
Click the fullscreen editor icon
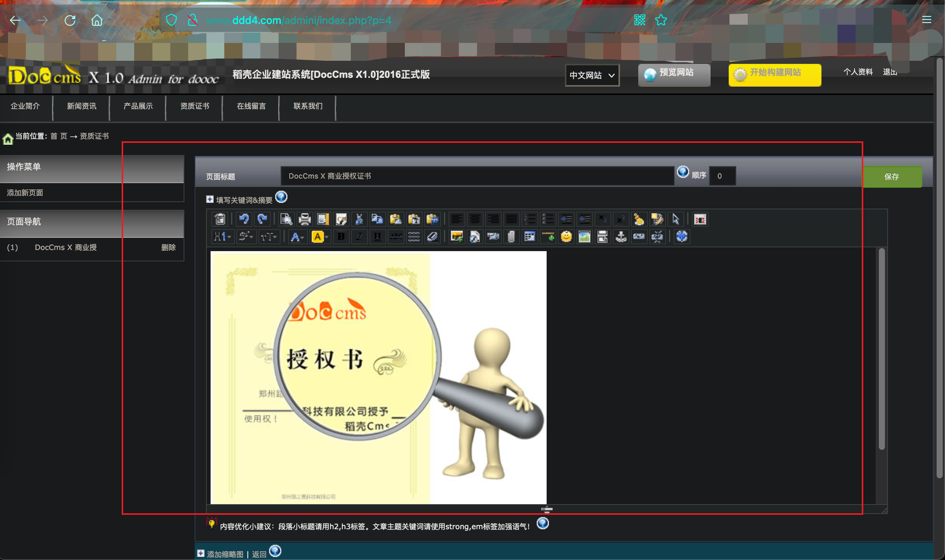(700, 219)
